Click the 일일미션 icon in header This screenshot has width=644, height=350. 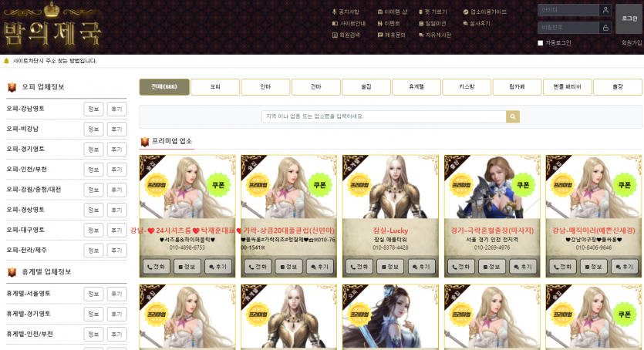[421, 23]
